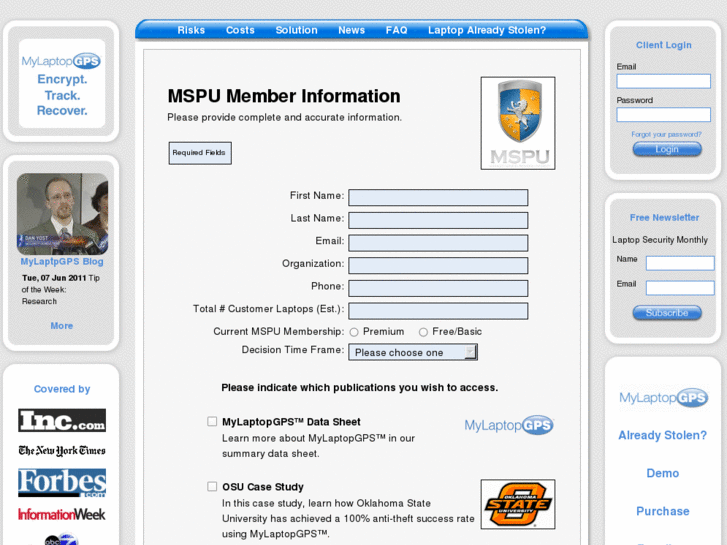Open the blog video thumbnail
Screen dimensions: 727x545
click(62, 214)
